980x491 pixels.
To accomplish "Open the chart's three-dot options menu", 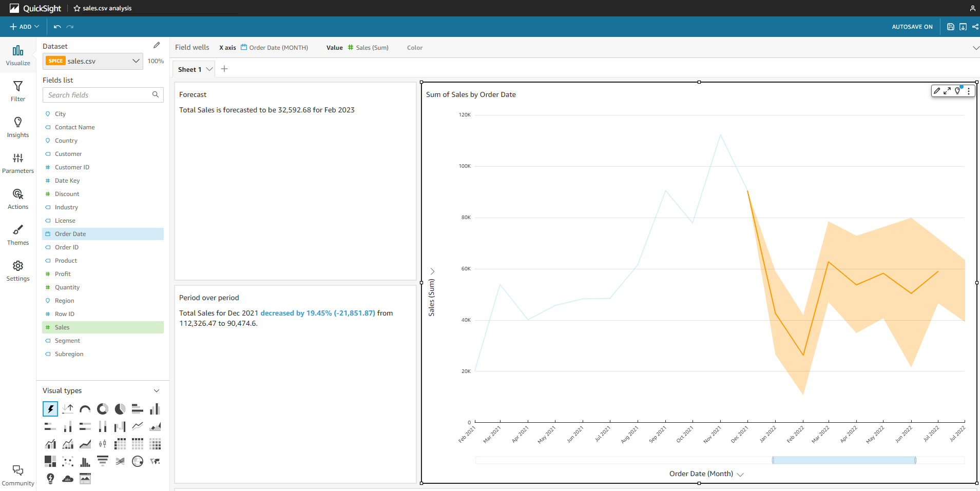I will tap(969, 91).
